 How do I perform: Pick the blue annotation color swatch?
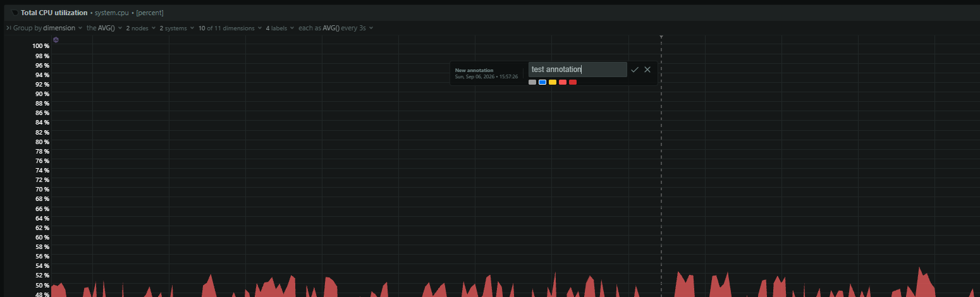542,82
